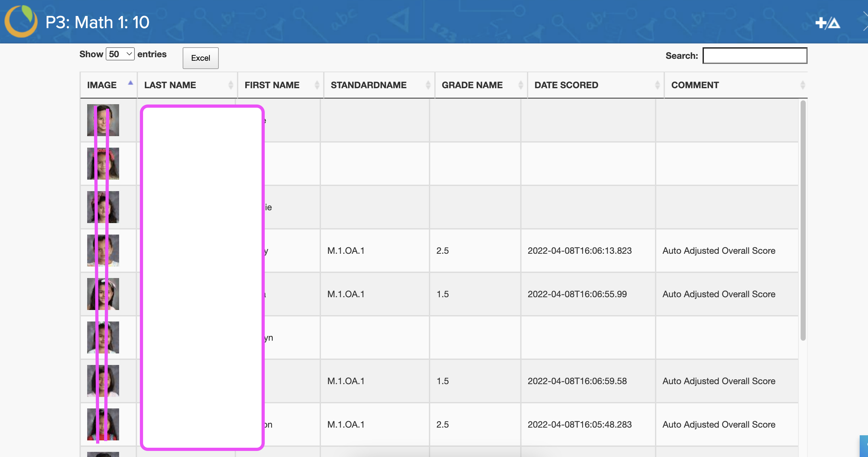The image size is (868, 457).
Task: Click the blue tab at bottom right edge
Action: pyautogui.click(x=864, y=446)
